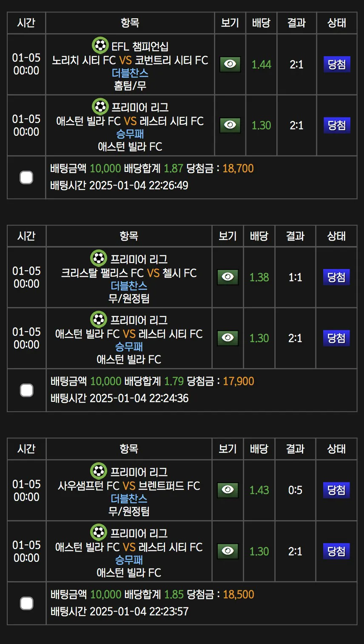364x644 pixels.
Task: Click the soccer ball icon on Southampton match row
Action: coord(99,472)
